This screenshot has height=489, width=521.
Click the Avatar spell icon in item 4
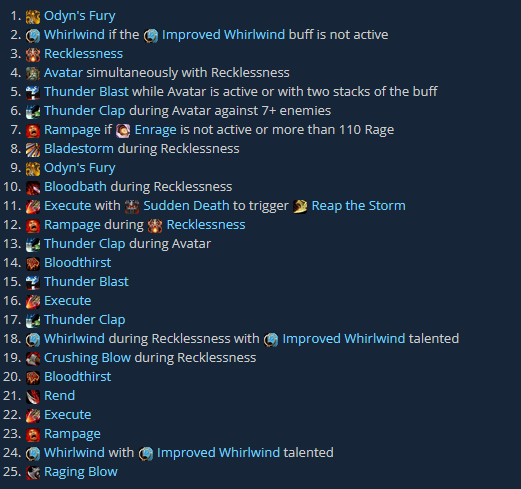click(x=33, y=74)
